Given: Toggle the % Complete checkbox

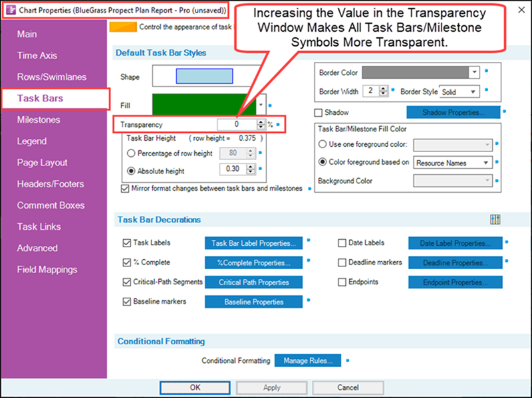Looking at the screenshot, I should click(126, 262).
